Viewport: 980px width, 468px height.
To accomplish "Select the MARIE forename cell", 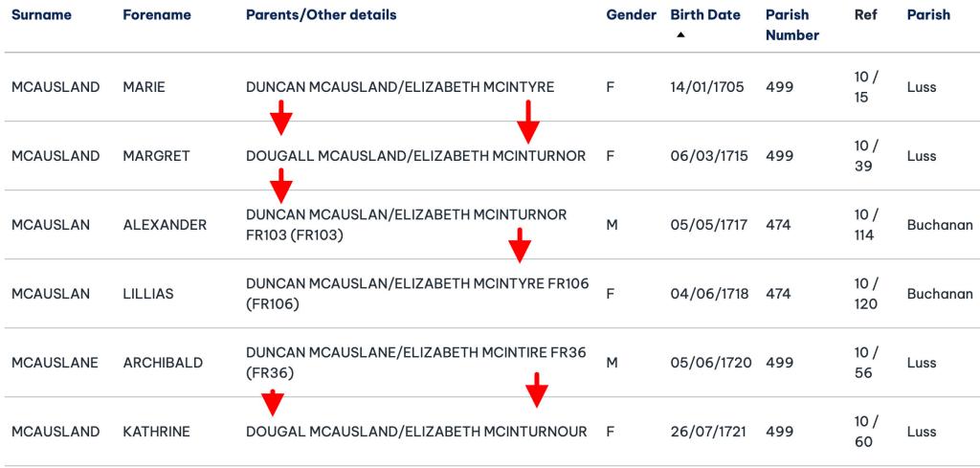I will point(145,87).
